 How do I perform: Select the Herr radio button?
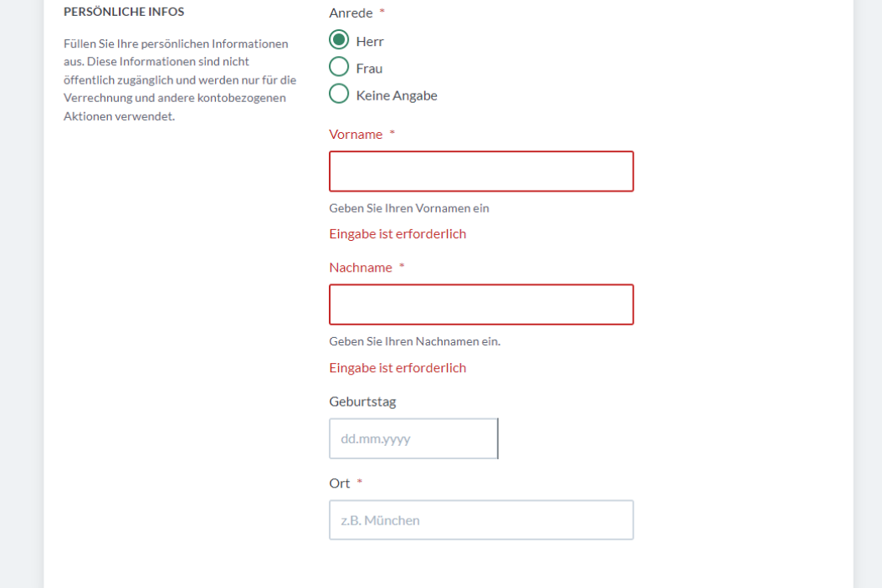click(x=339, y=40)
